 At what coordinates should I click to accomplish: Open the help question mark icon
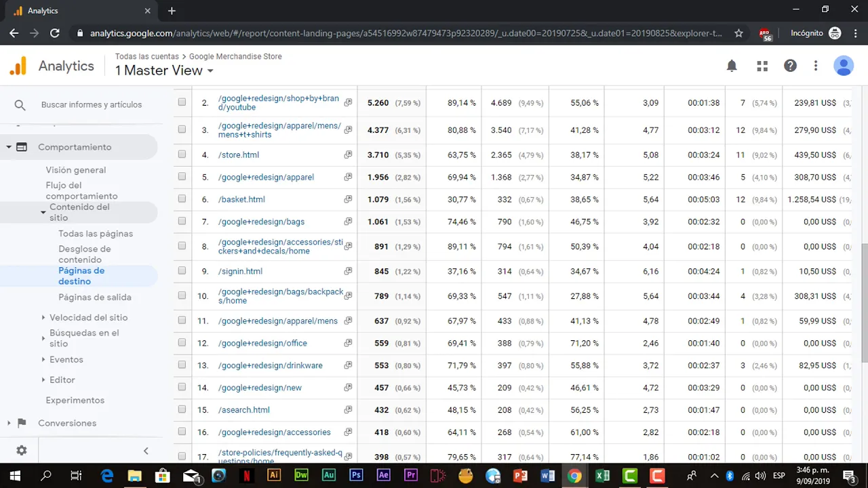790,66
